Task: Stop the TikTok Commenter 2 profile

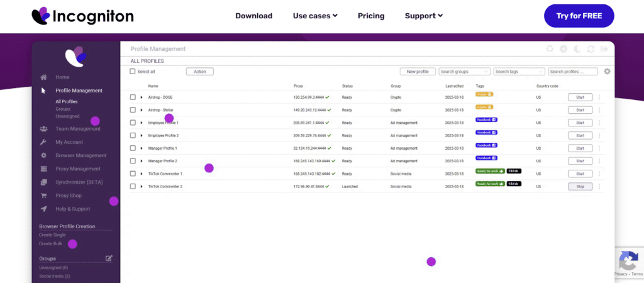Action: tap(580, 187)
